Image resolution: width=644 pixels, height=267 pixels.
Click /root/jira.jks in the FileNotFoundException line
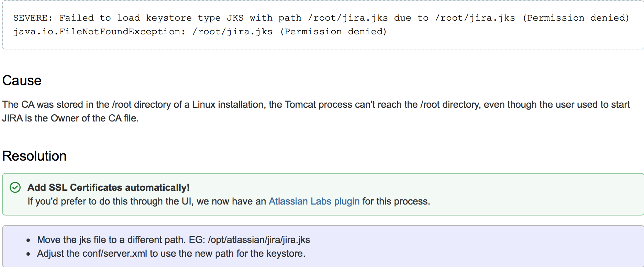[232, 32]
